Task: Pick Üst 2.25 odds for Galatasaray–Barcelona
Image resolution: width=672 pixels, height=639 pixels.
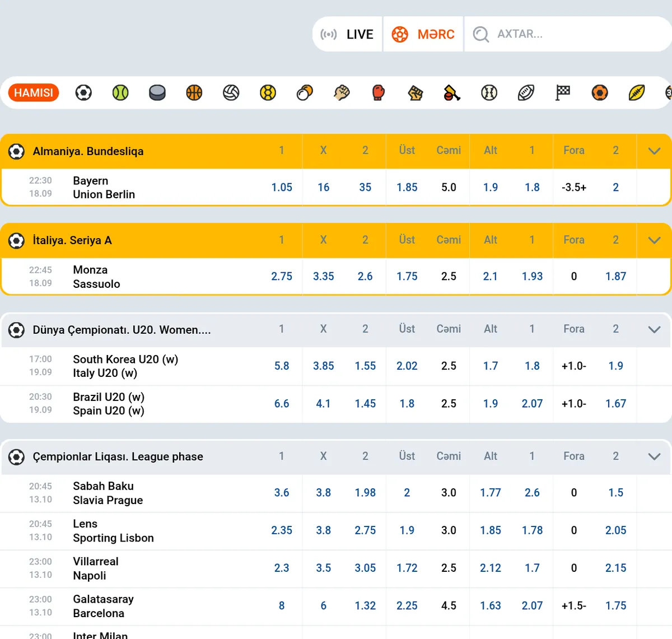Action: pyautogui.click(x=407, y=606)
